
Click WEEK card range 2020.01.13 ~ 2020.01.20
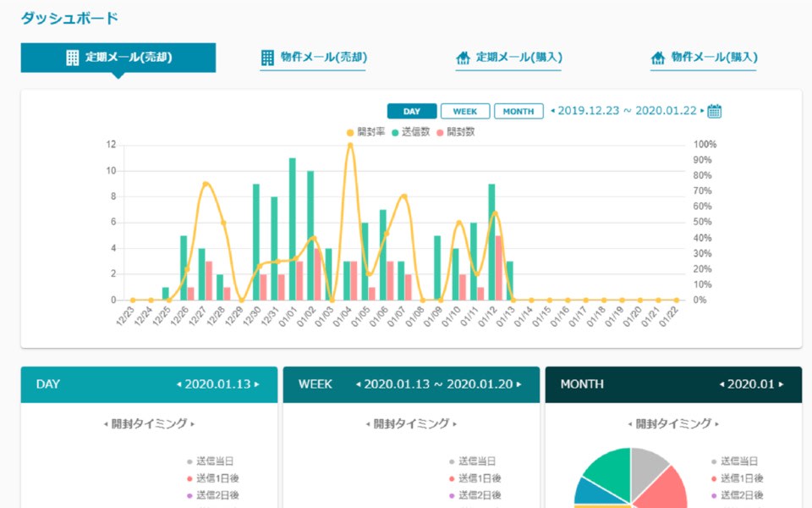[x=439, y=384]
